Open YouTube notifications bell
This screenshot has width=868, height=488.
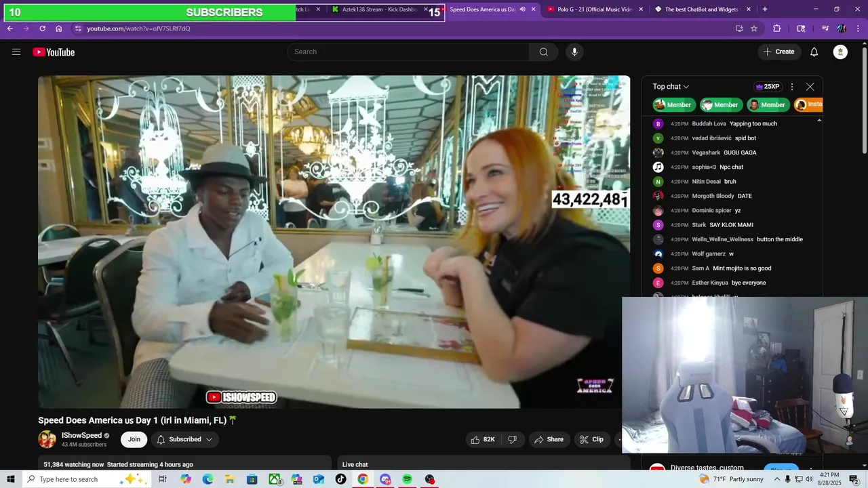coord(814,52)
